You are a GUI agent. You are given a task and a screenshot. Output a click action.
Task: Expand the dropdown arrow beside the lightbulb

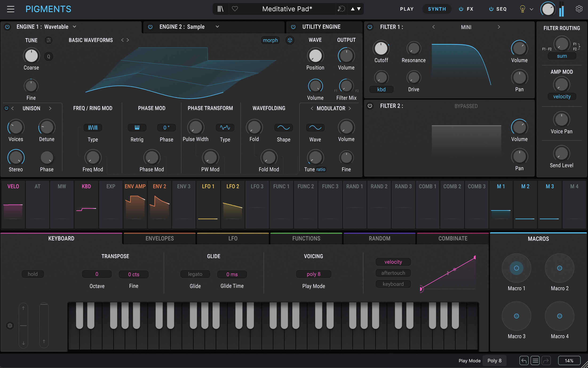(531, 9)
